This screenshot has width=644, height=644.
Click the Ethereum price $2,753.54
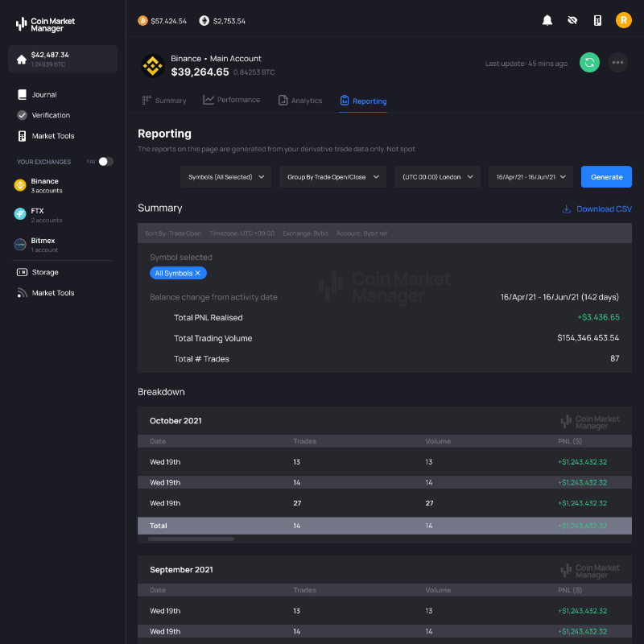tap(229, 21)
